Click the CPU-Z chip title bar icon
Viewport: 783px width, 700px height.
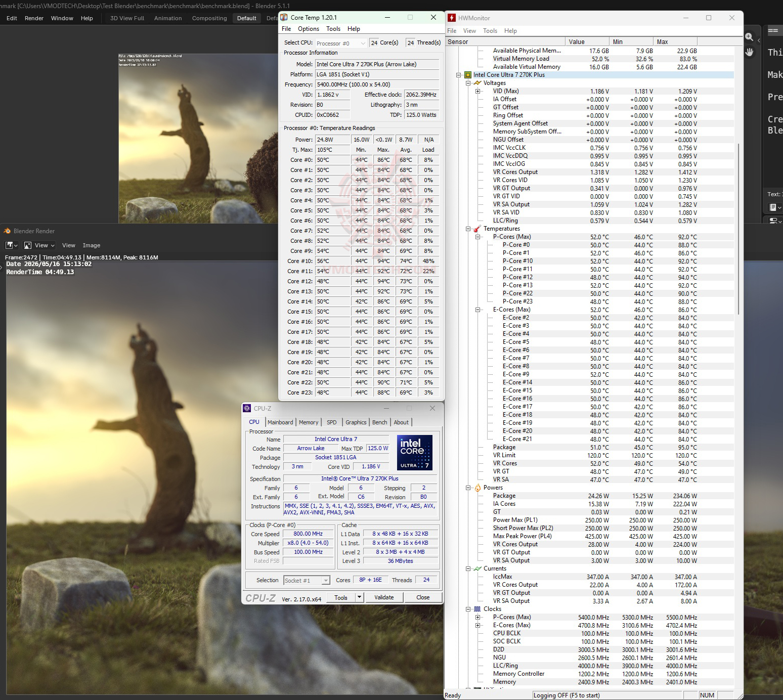click(247, 408)
